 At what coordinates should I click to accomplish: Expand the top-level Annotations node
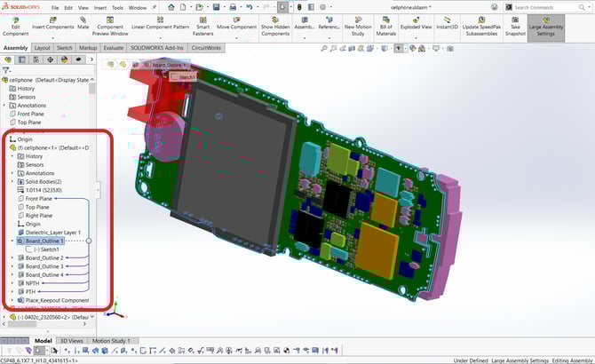pyautogui.click(x=4, y=106)
